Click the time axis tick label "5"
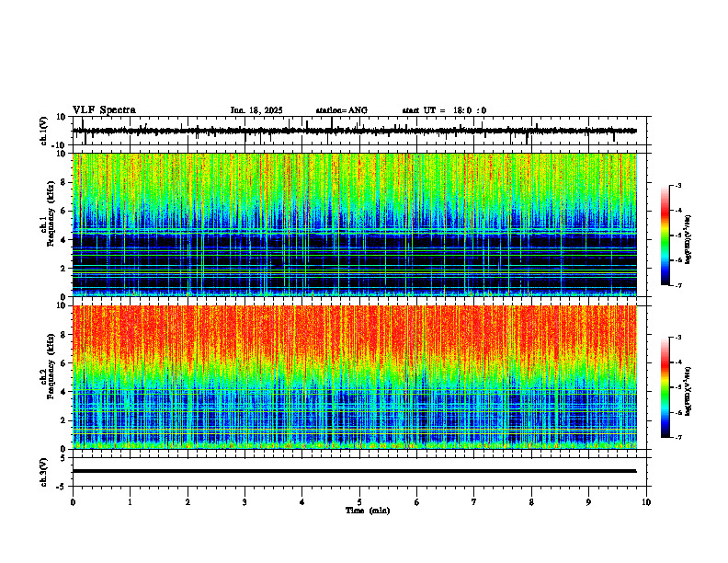 tap(359, 502)
